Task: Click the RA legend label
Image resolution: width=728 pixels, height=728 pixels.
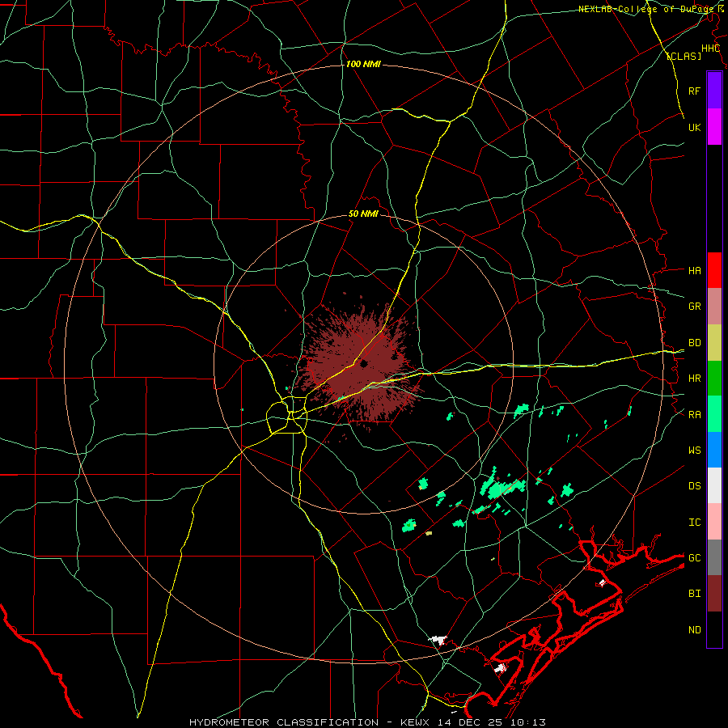Action: pyautogui.click(x=694, y=415)
